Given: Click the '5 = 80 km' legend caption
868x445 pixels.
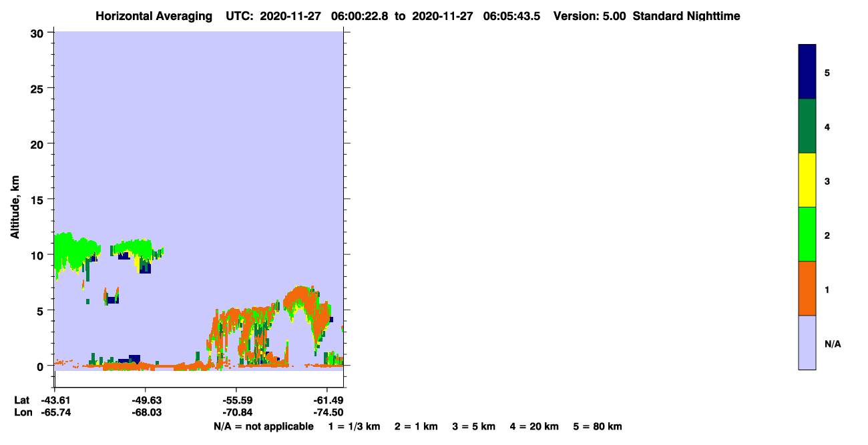Looking at the screenshot, I should pyautogui.click(x=598, y=426).
